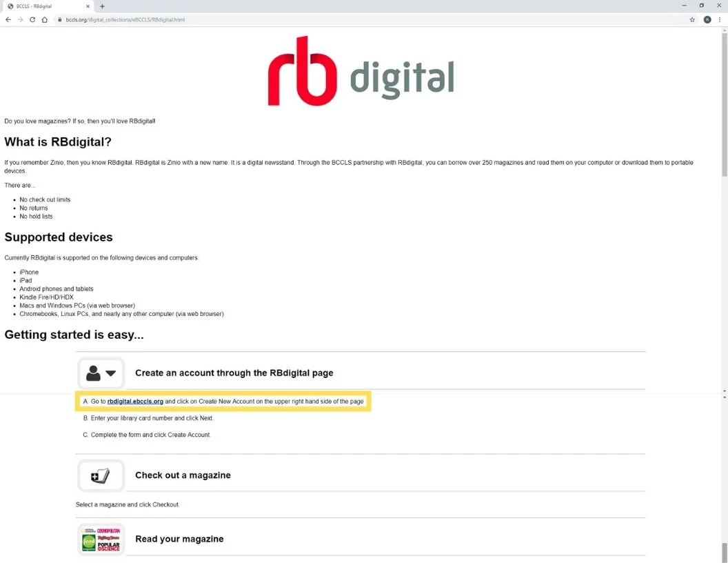Click the person account icon with arrow
Viewport: 728px width, 563px height.
(101, 373)
